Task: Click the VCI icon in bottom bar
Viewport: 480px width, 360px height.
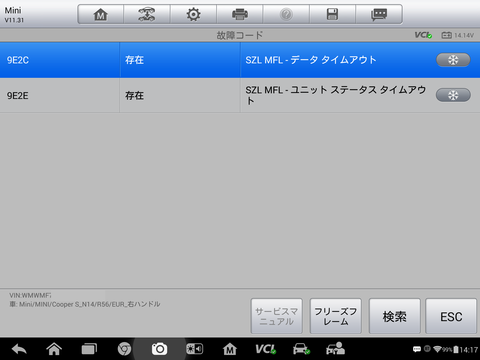Action: (265, 349)
